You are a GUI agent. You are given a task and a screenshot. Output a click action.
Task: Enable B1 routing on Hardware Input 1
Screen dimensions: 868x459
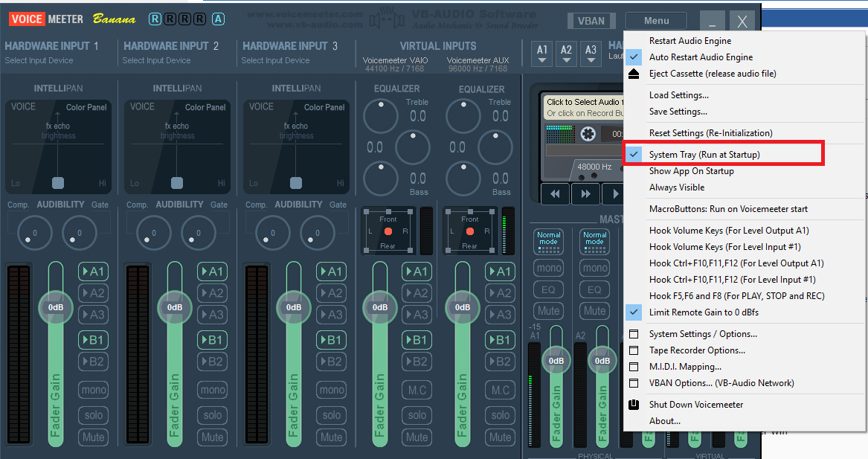(x=93, y=340)
